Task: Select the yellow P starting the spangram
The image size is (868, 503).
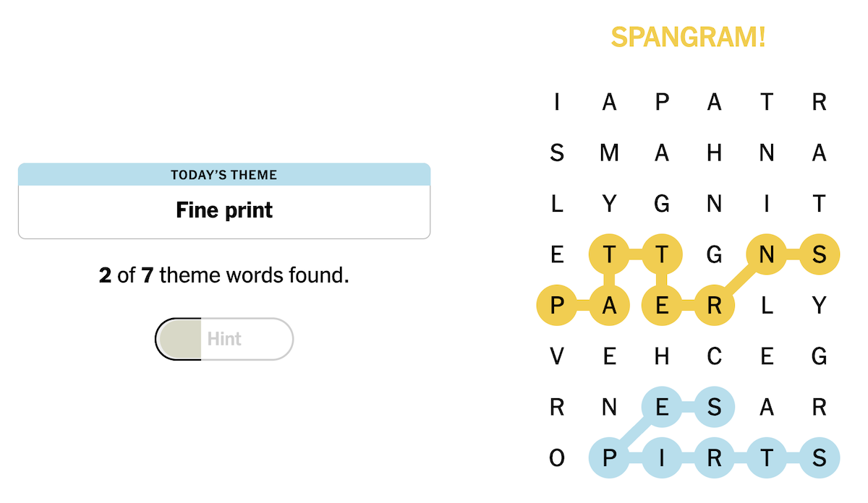Action: pyautogui.click(x=556, y=305)
